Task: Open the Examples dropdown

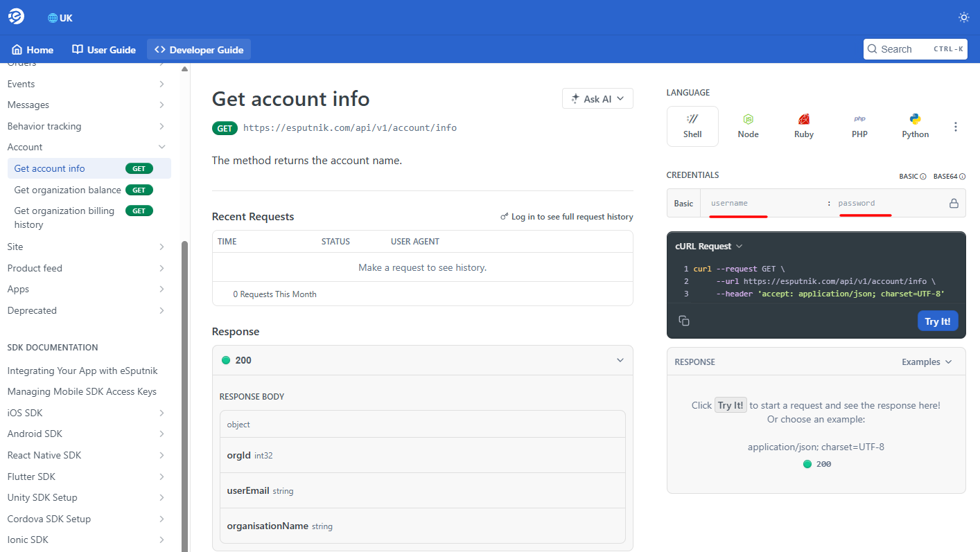Action: click(927, 362)
